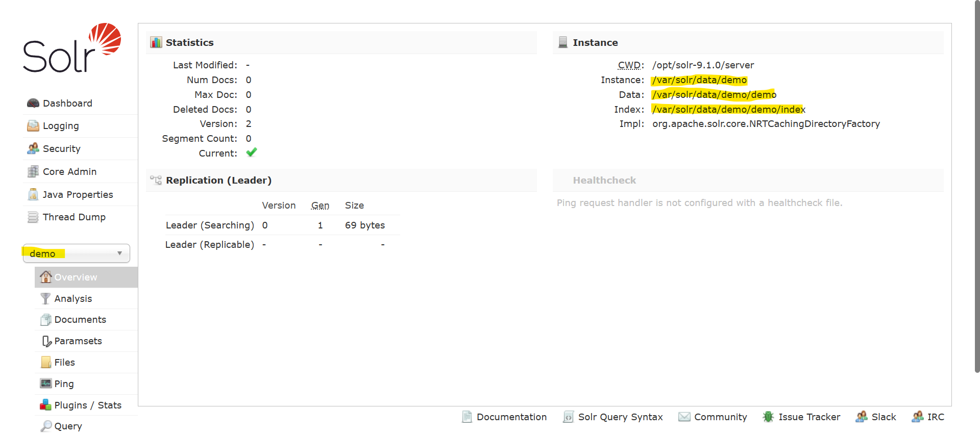Open Dashboard via its gauge icon

point(33,103)
